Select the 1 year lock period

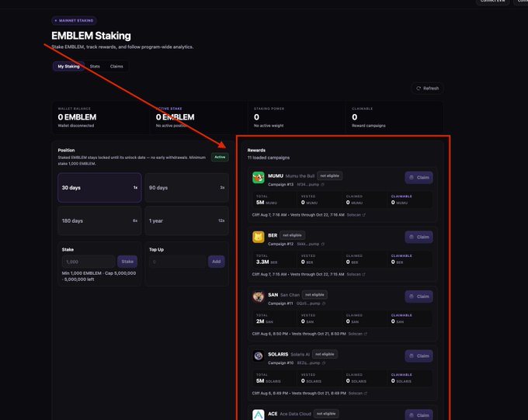(187, 220)
